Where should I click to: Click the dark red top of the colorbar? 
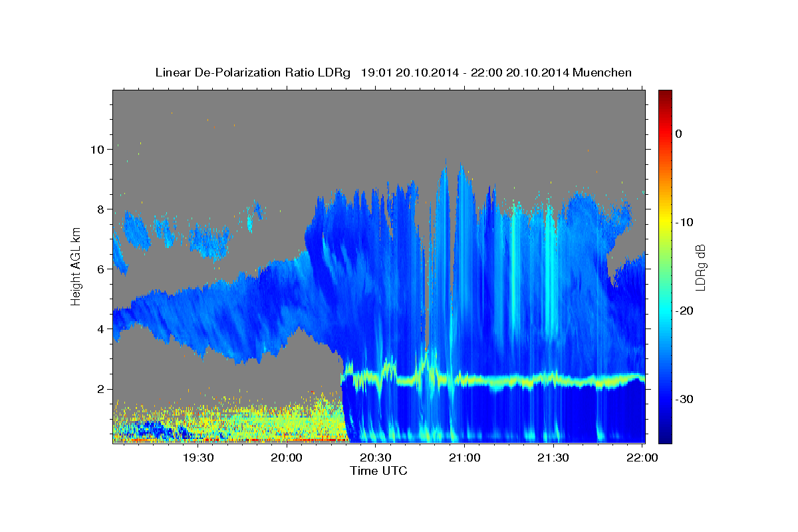(665, 94)
